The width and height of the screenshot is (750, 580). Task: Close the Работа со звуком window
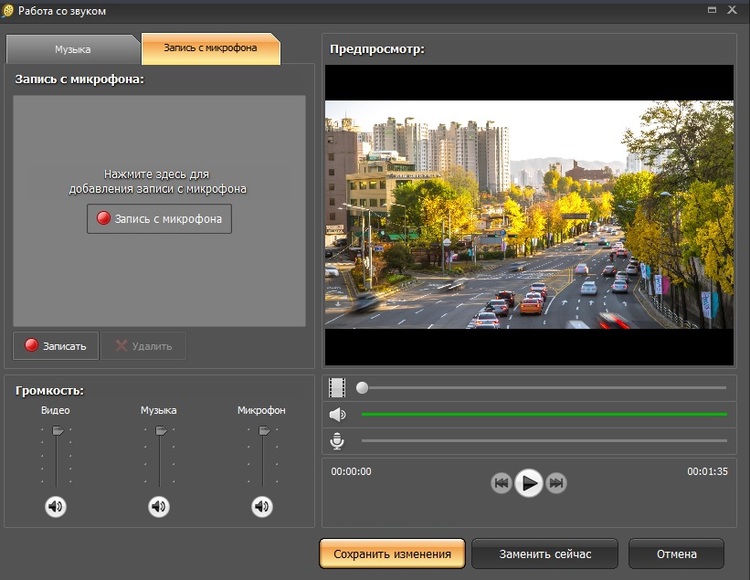[x=732, y=10]
